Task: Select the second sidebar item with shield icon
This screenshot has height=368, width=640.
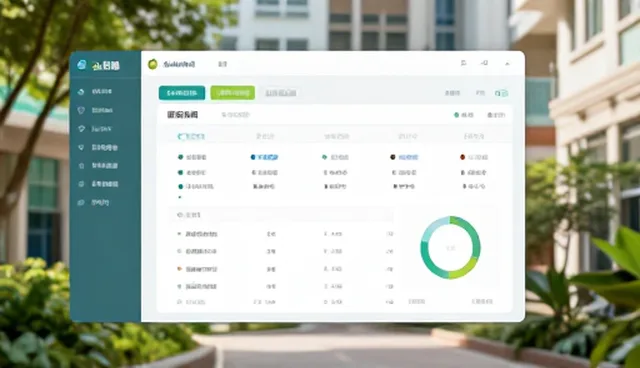Action: (x=96, y=110)
